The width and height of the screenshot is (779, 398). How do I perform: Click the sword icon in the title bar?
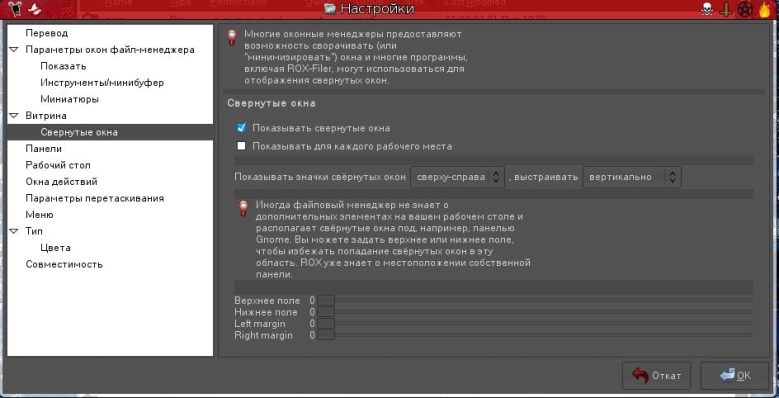[726, 9]
